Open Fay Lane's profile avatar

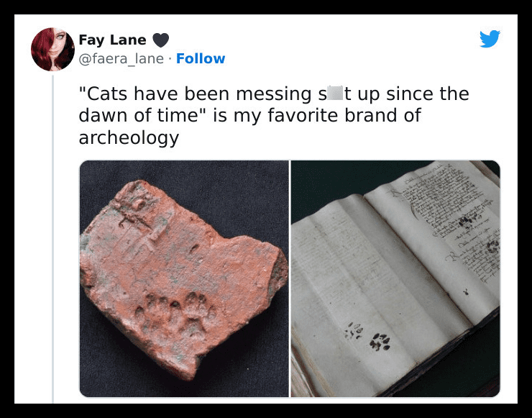coord(52,49)
